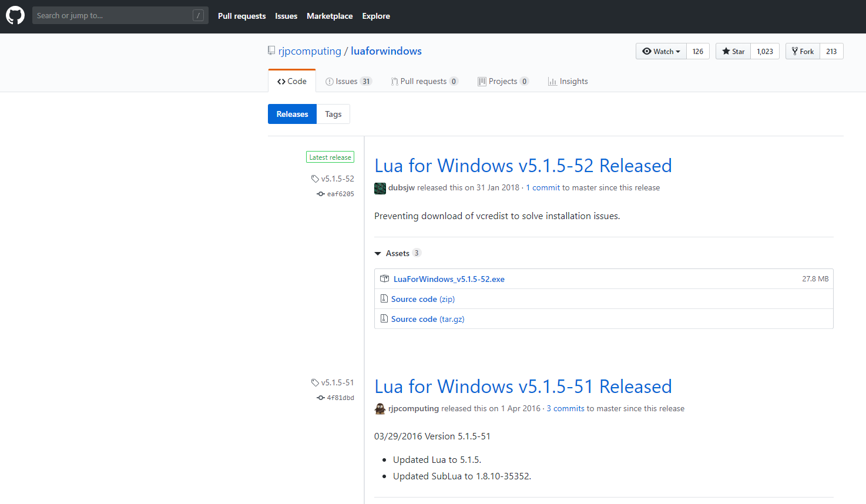
Task: Open Issues in top navigation
Action: (286, 16)
